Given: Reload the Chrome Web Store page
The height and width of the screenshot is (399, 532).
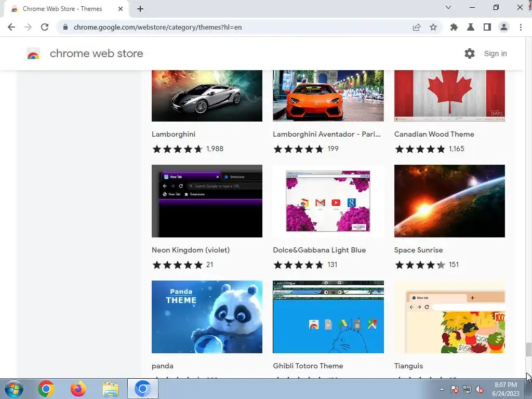Looking at the screenshot, I should [x=45, y=27].
